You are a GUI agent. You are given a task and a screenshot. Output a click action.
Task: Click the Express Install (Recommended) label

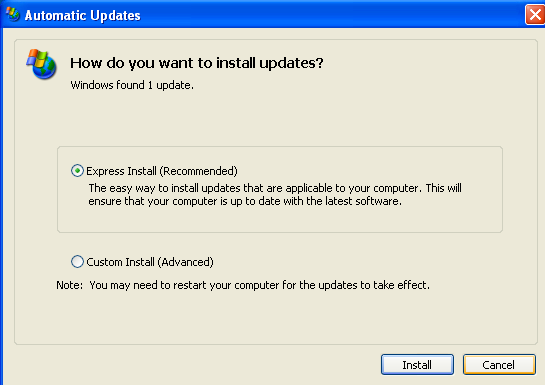(x=162, y=171)
